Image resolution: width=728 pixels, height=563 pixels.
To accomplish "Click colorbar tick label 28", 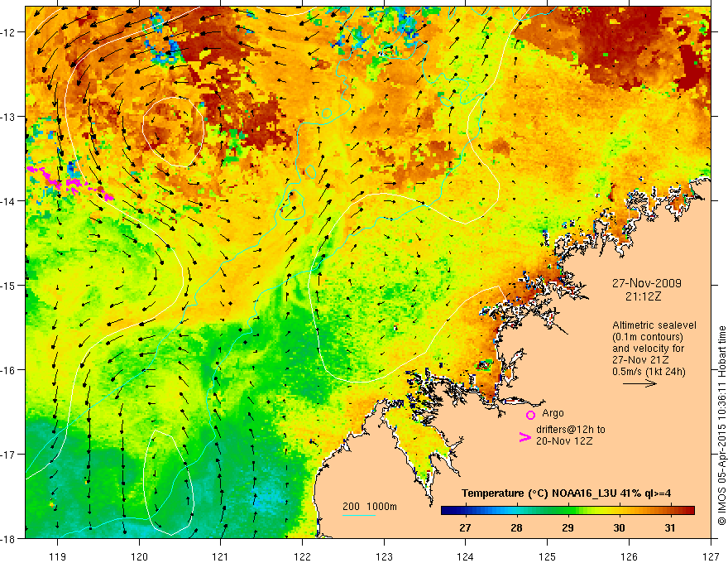I will (516, 527).
